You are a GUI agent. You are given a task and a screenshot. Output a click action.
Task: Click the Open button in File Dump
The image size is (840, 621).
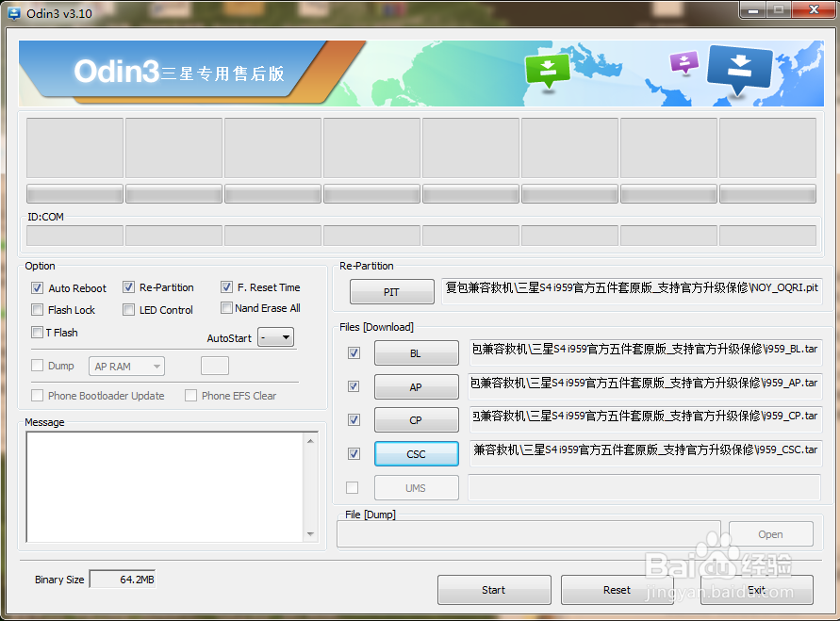(x=770, y=534)
